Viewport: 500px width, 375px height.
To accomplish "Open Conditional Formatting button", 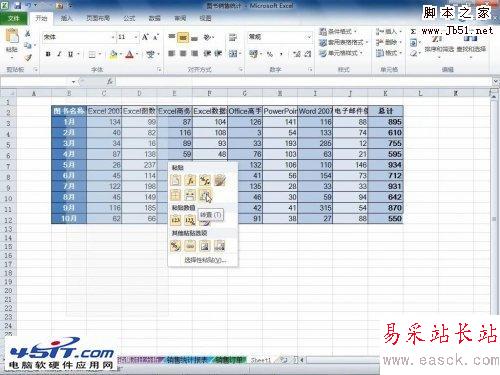I will click(x=338, y=32).
